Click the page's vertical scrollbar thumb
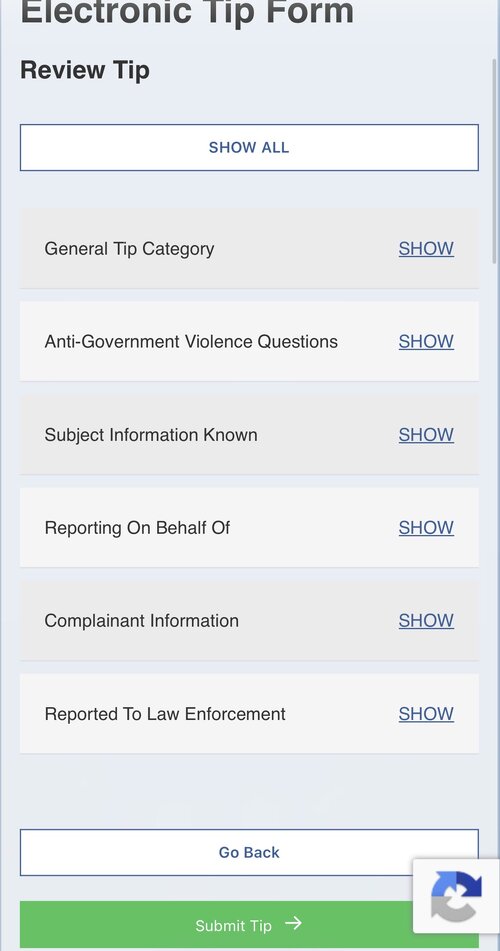Viewport: 500px width, 951px height. point(494,161)
